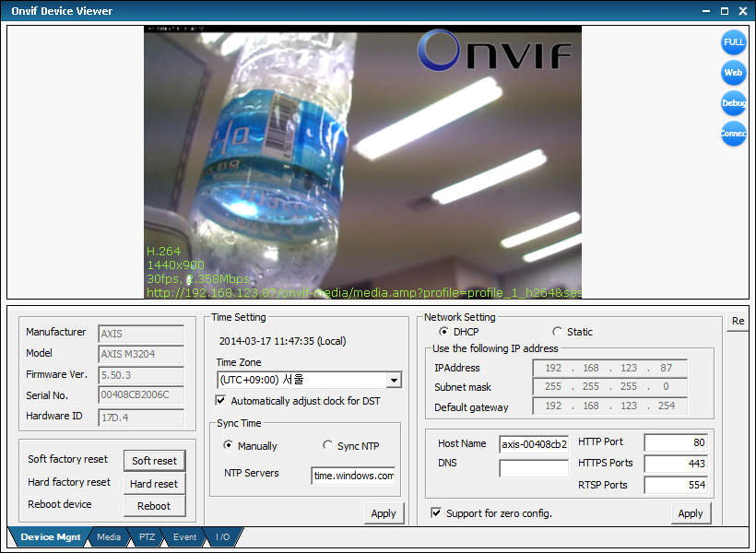Screen dimensions: 756x553
Task: Switch to the Event tab
Action: point(184,536)
